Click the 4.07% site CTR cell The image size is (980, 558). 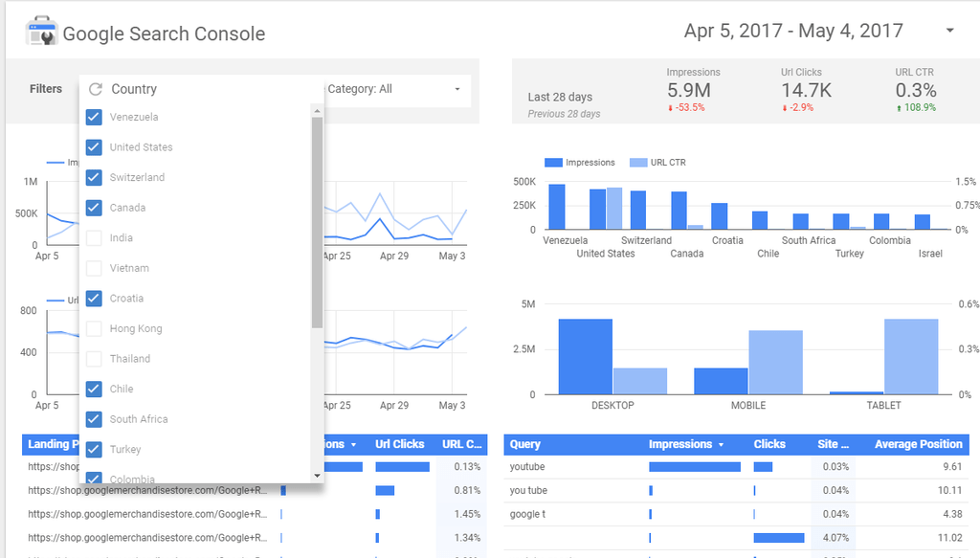point(835,538)
